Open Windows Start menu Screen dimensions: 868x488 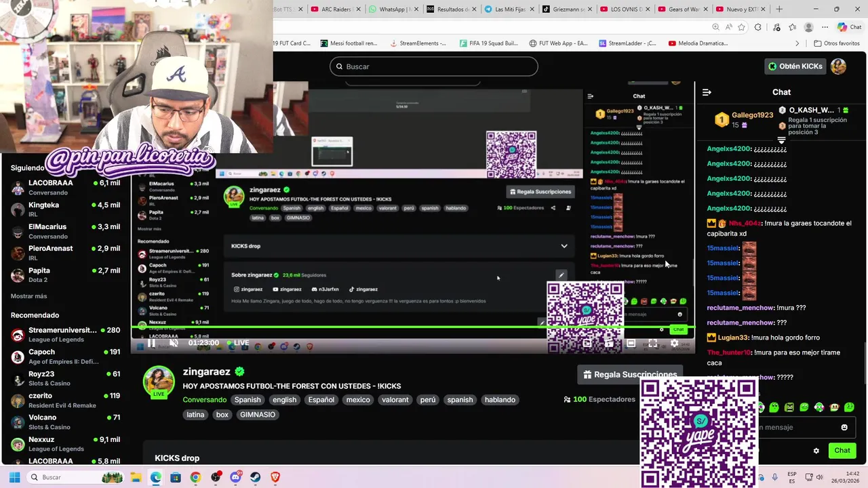pyautogui.click(x=14, y=477)
